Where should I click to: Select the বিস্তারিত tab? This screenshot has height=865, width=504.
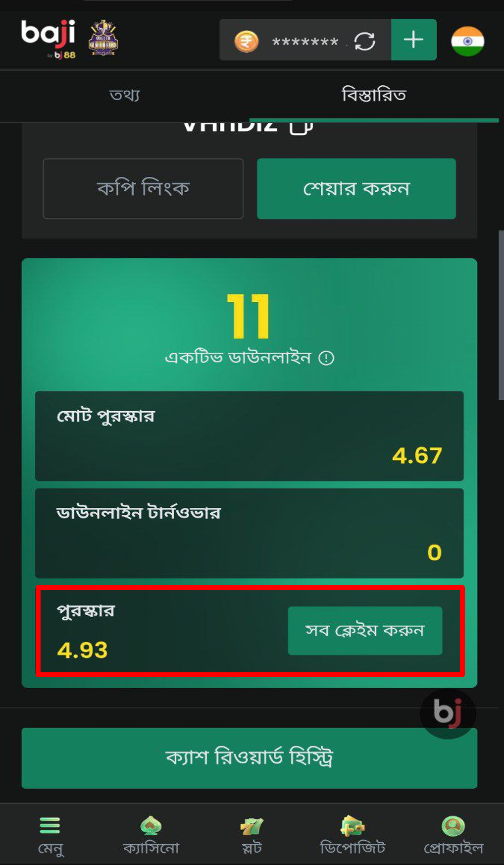click(x=374, y=95)
